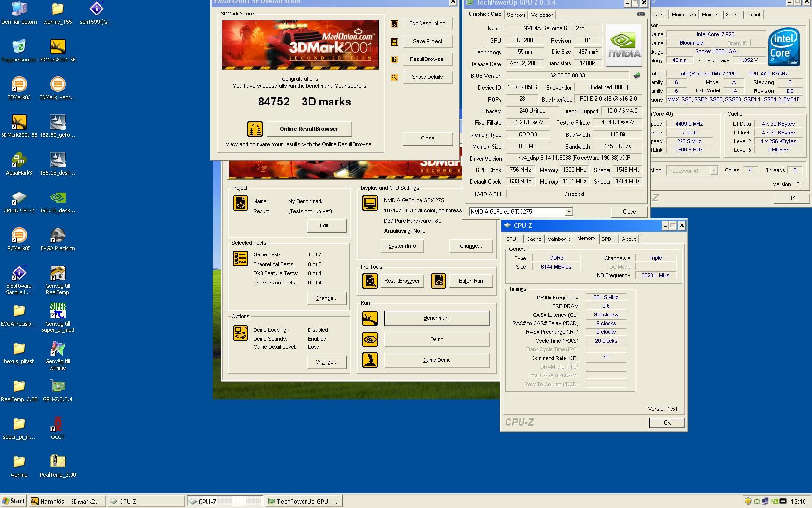
Task: Switch to the Sensors tab in GPU-Z
Action: pos(516,15)
